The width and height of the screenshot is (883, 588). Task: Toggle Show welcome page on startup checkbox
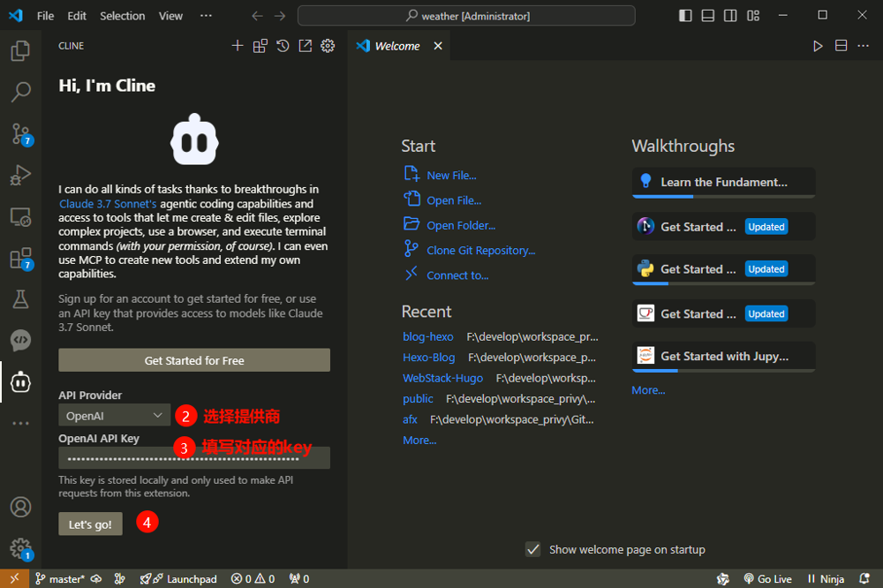click(532, 549)
